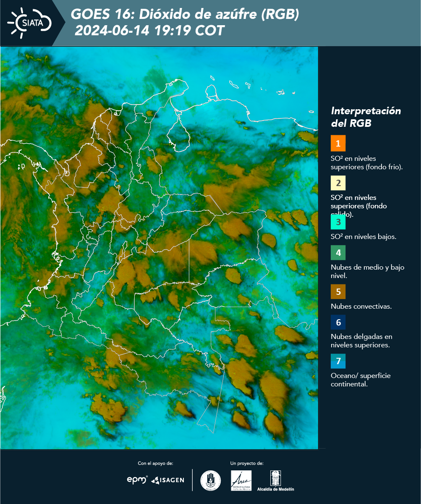Click the GOES 16 satellite map image
This screenshot has height=504, width=421.
(160, 247)
